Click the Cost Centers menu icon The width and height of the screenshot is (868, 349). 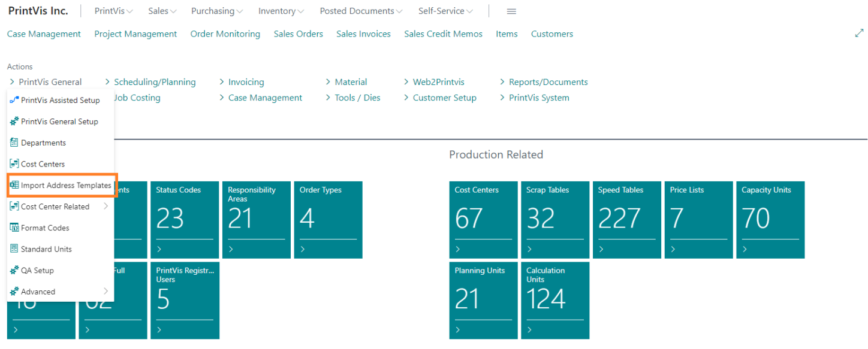click(14, 164)
